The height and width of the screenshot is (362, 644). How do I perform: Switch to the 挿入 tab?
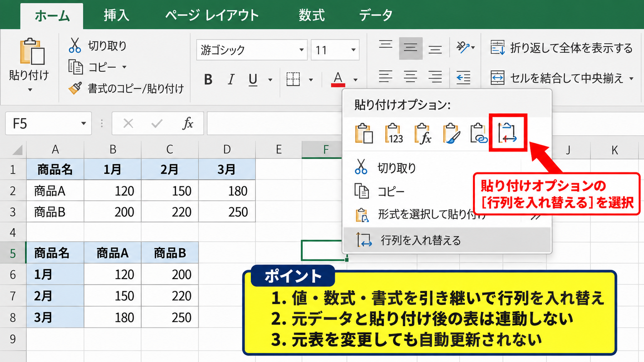coord(116,15)
